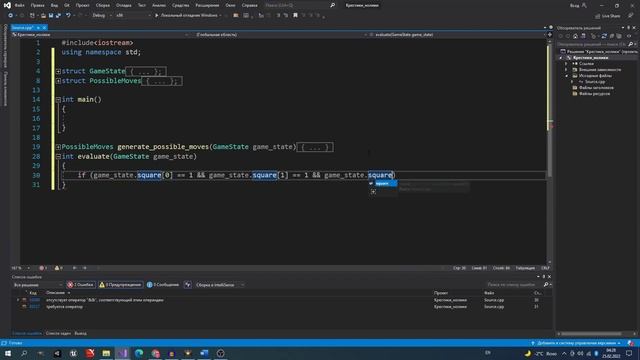Viewport: 640px width, 360px height.
Task: Click the Solution Explorer sync icon
Action: [604, 36]
